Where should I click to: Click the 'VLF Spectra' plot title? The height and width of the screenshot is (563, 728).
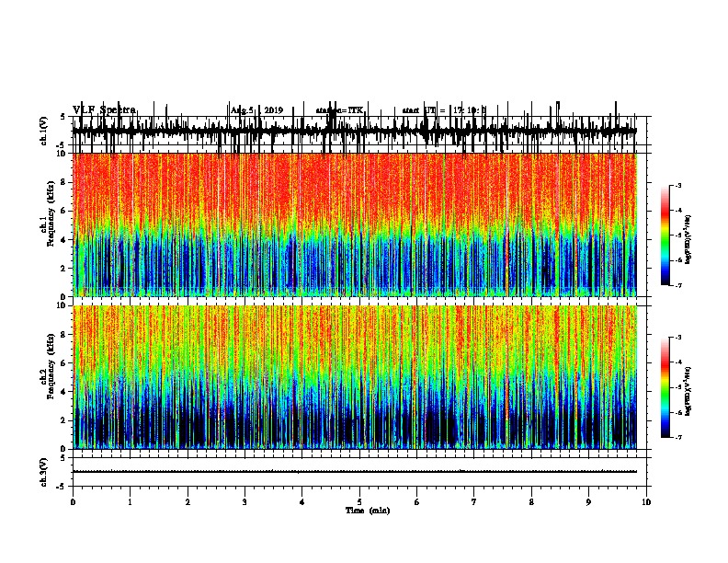coord(104,110)
